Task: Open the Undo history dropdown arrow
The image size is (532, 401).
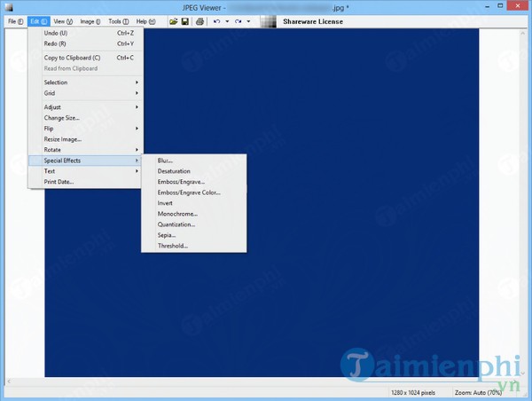Action: click(x=227, y=21)
